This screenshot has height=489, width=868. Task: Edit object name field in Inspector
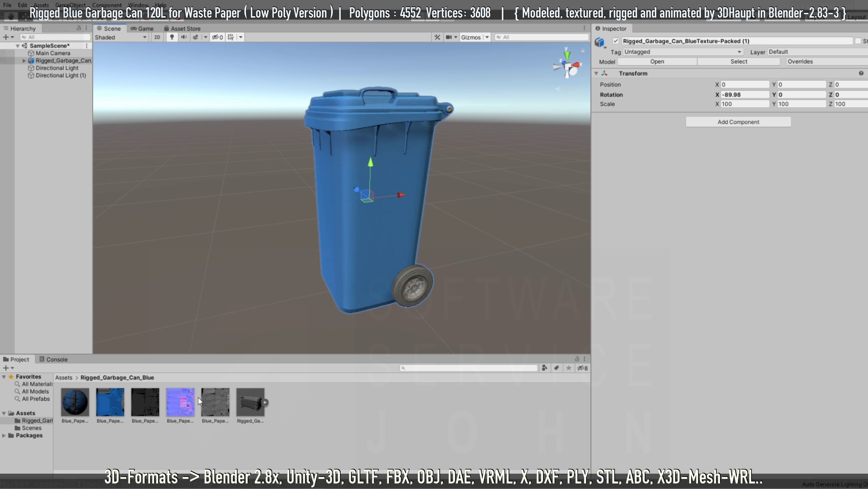click(x=737, y=41)
